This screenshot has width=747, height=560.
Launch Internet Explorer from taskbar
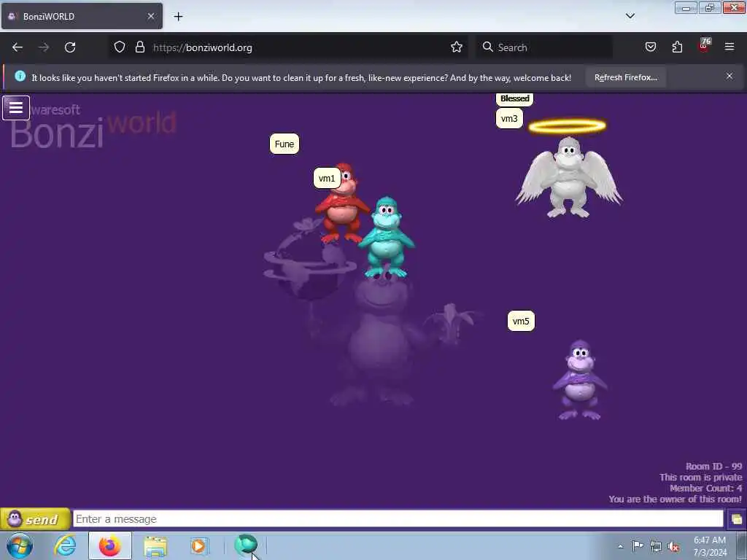pos(65,545)
